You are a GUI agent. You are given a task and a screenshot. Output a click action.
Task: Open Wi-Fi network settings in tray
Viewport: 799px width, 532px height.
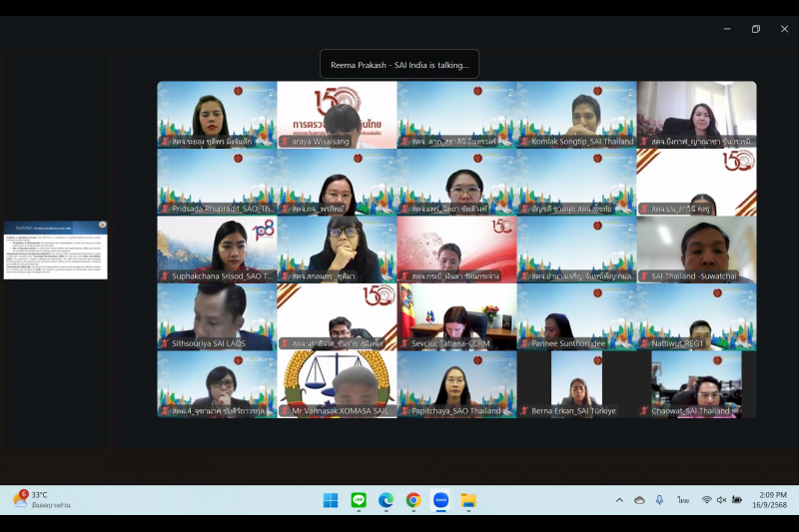[707, 500]
